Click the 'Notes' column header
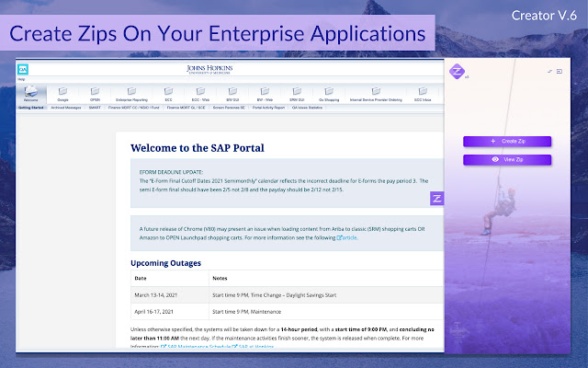The width and height of the screenshot is (588, 368). pyautogui.click(x=326, y=278)
